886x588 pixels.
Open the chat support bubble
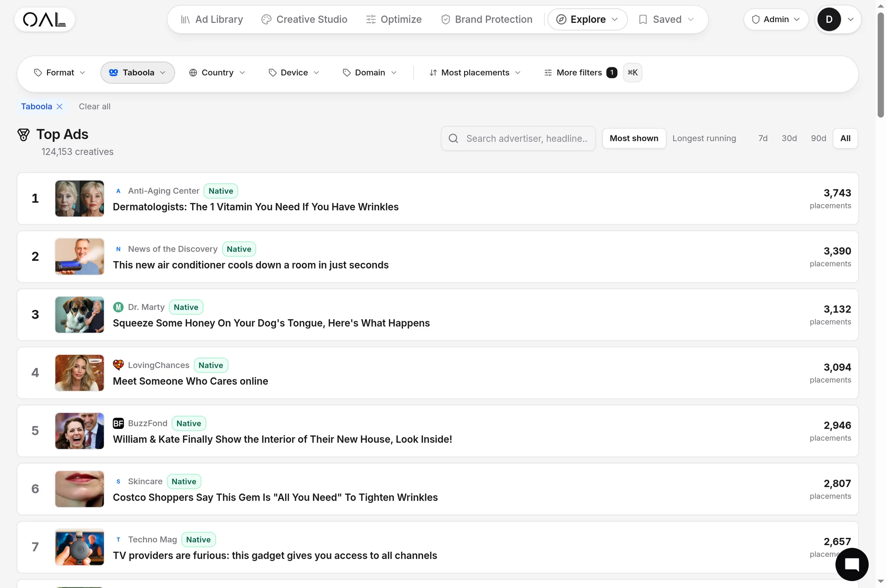852,564
